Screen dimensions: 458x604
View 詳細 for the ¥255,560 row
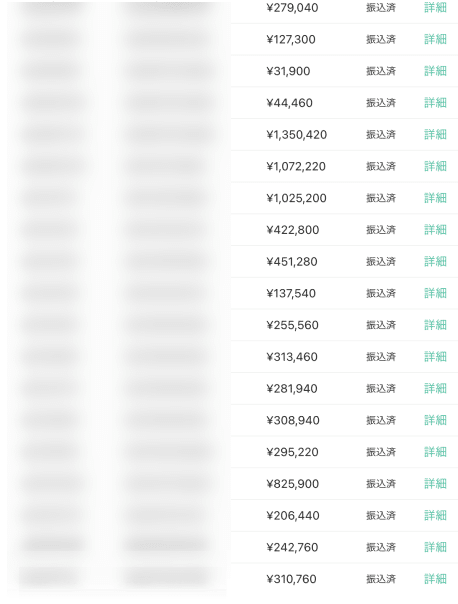coord(435,325)
